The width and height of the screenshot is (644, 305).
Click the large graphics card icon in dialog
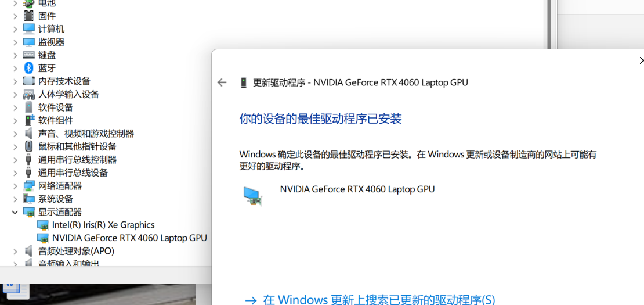click(252, 196)
